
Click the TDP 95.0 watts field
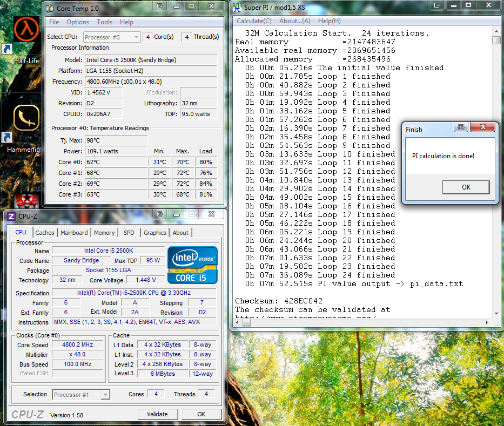click(198, 114)
